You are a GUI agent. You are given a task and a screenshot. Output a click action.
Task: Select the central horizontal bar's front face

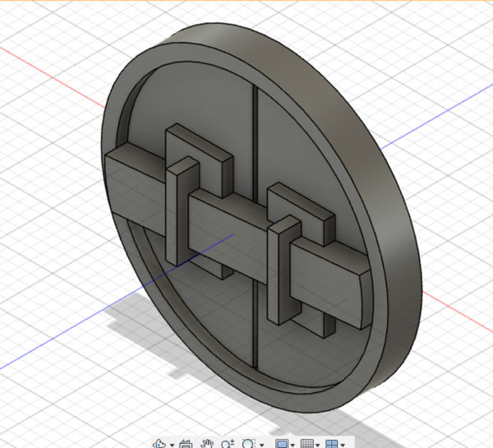tap(228, 236)
